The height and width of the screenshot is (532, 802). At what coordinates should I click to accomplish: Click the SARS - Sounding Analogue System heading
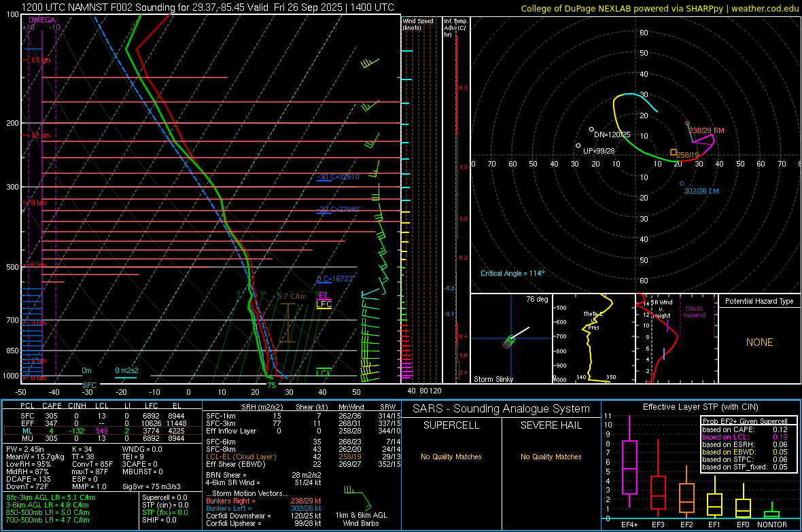[x=502, y=409]
